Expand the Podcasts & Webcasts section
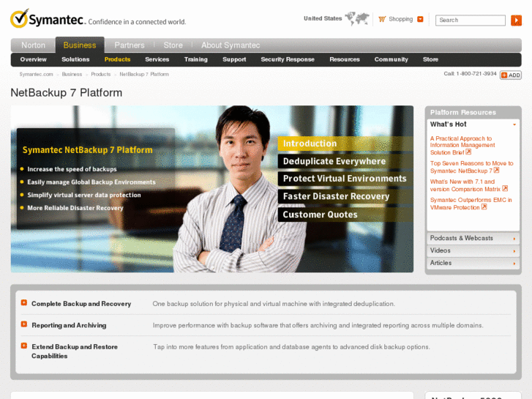 click(x=473, y=239)
